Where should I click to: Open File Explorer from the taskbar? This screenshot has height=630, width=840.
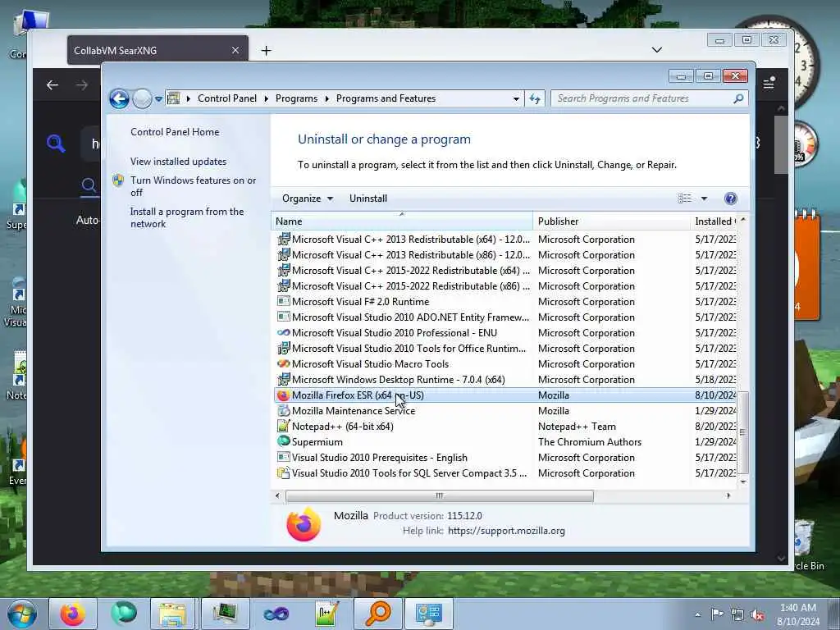pos(173,614)
